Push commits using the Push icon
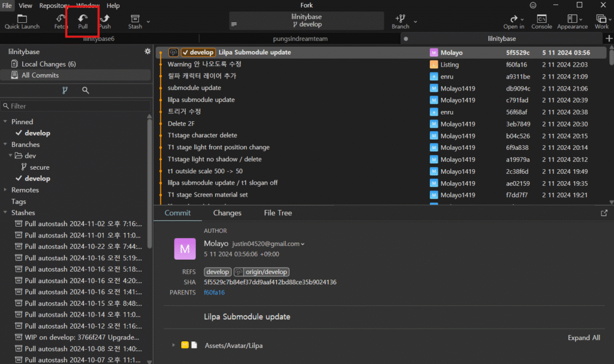614x364 pixels. pyautogui.click(x=105, y=21)
